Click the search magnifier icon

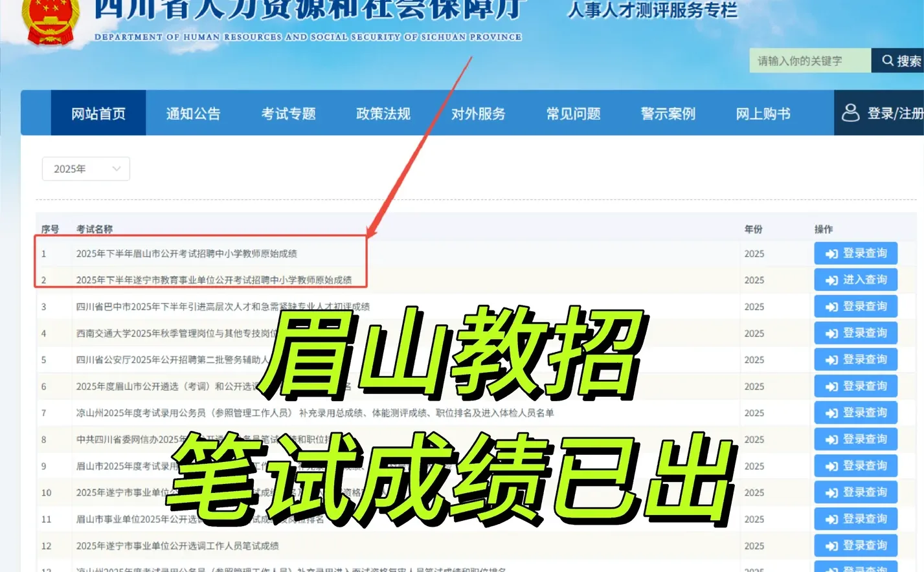click(x=888, y=60)
